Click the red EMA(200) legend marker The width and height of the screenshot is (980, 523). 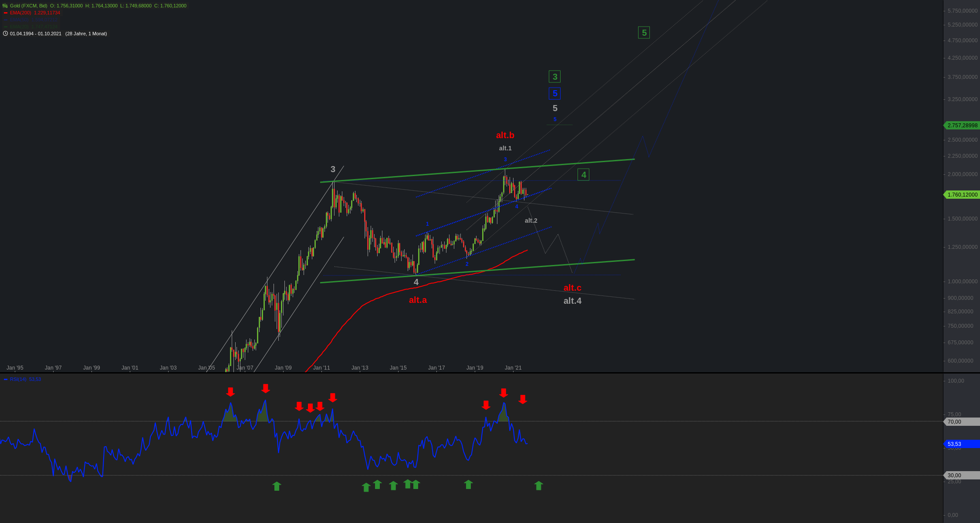[6, 13]
